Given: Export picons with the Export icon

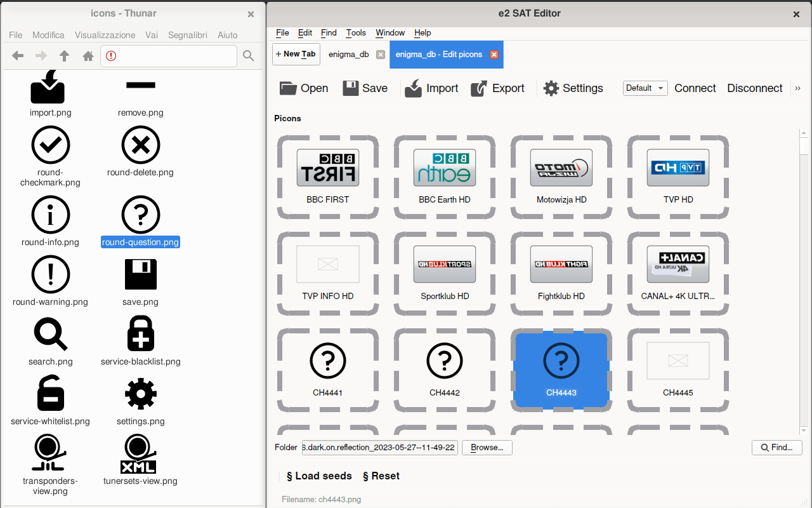Looking at the screenshot, I should click(x=479, y=88).
